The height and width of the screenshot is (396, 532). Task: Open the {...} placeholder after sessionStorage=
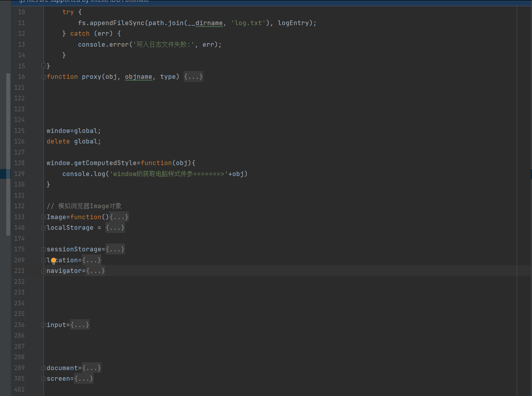coord(115,249)
